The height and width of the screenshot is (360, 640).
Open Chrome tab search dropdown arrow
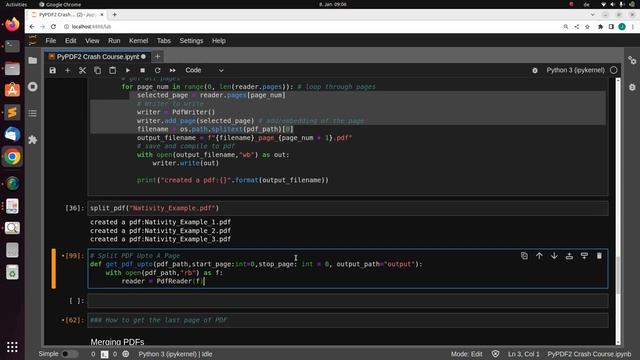[x=593, y=15]
